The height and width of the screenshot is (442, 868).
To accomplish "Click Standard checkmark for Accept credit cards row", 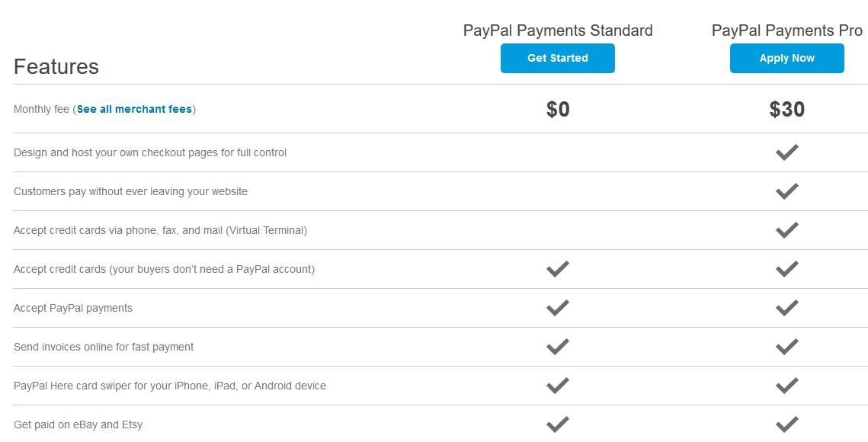I will point(558,269).
